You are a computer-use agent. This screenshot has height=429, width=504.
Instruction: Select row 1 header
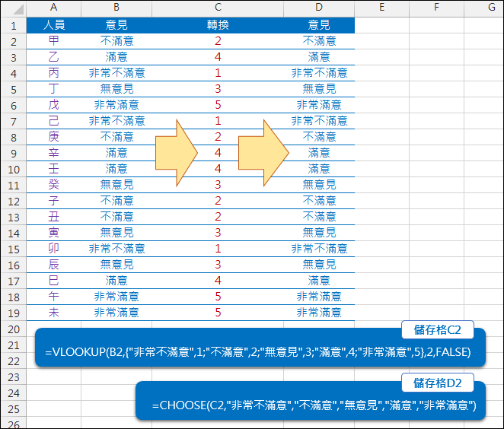(x=14, y=25)
